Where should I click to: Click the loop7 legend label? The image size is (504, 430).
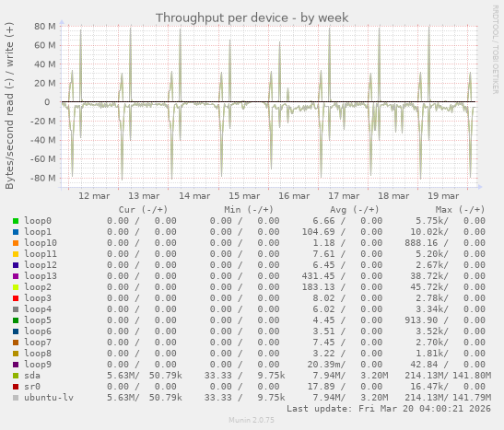click(38, 342)
